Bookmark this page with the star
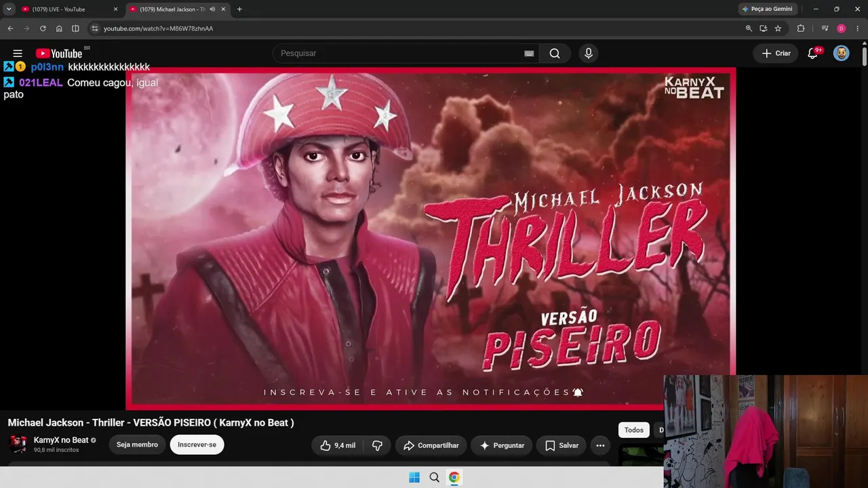The image size is (868, 488). [778, 28]
